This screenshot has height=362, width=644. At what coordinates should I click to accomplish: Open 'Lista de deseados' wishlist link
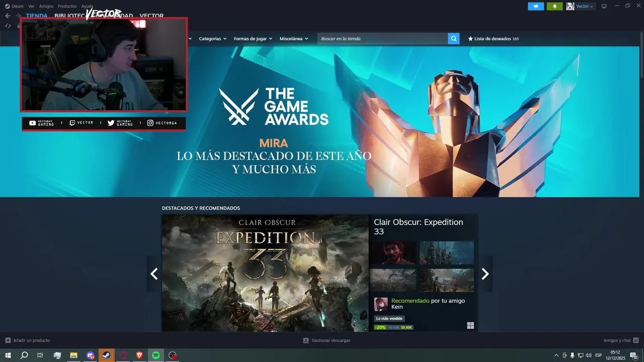click(x=494, y=39)
